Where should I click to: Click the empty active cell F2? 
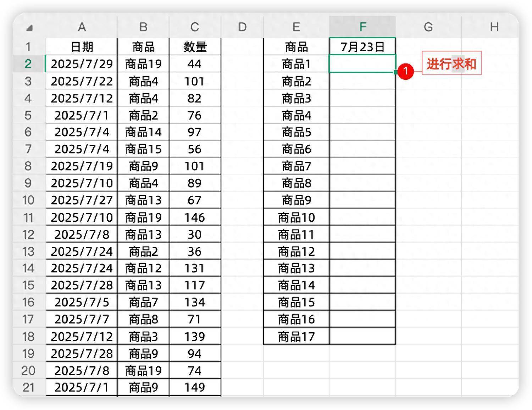(x=362, y=64)
